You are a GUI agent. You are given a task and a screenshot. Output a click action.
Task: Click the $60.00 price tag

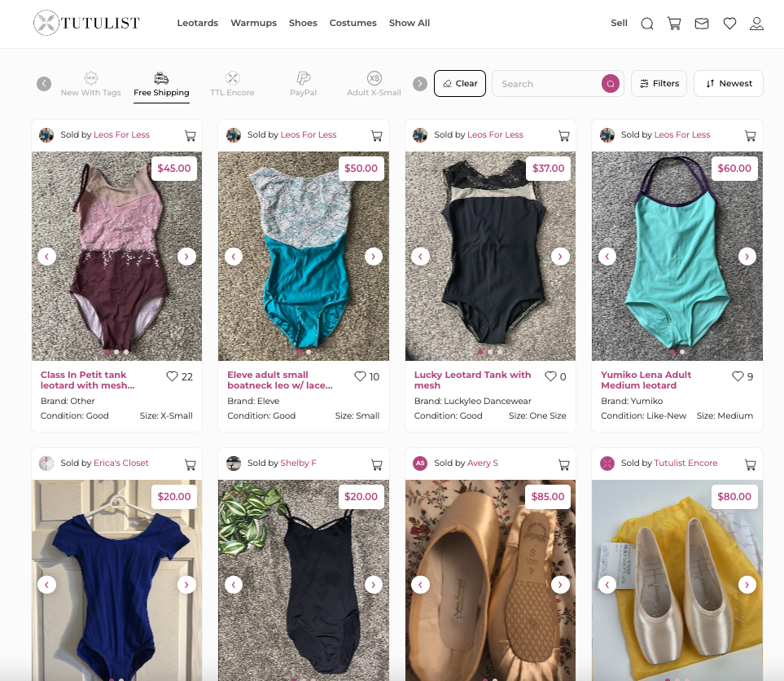click(734, 168)
